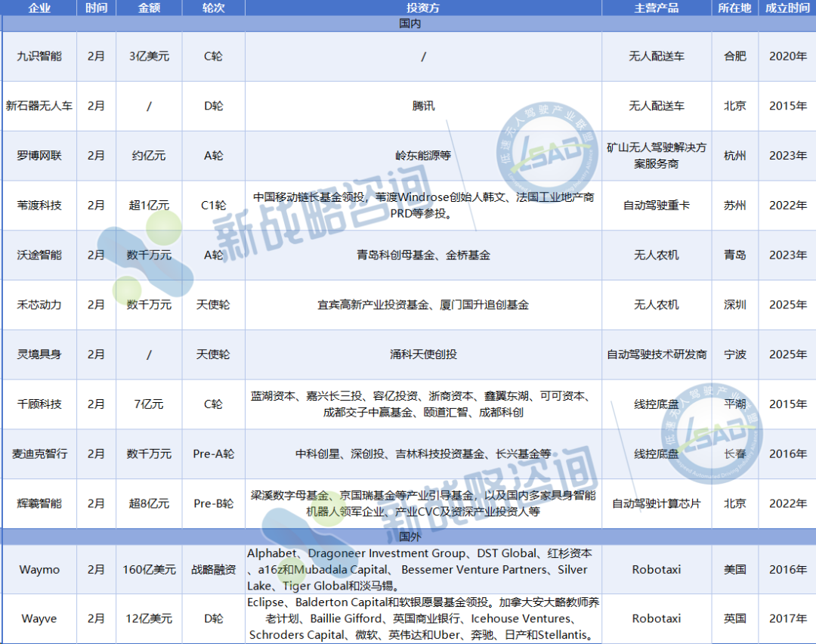816x644 pixels.
Task: Click the Waymo company cell
Action: tap(39, 569)
